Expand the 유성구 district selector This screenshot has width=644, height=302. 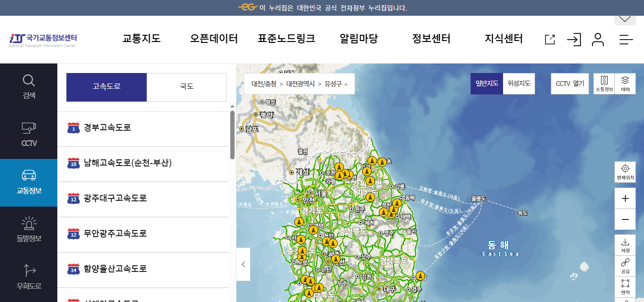pyautogui.click(x=333, y=83)
